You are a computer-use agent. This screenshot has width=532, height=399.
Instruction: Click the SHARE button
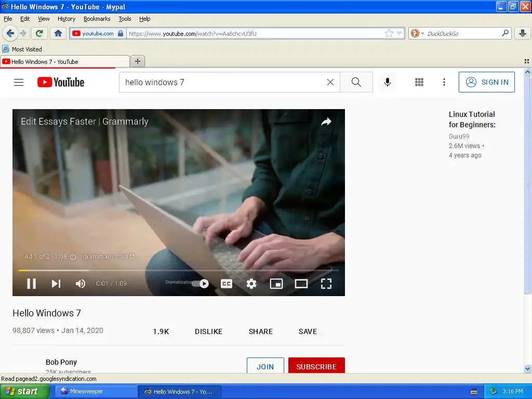[261, 331]
